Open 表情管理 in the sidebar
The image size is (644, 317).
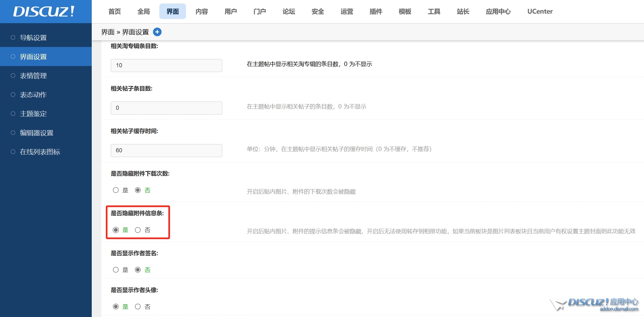coord(33,76)
